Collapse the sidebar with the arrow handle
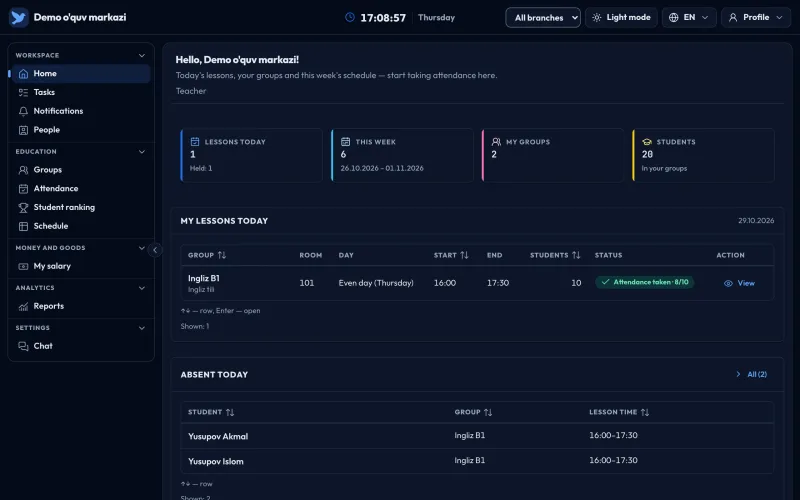The width and height of the screenshot is (800, 500). [x=155, y=249]
